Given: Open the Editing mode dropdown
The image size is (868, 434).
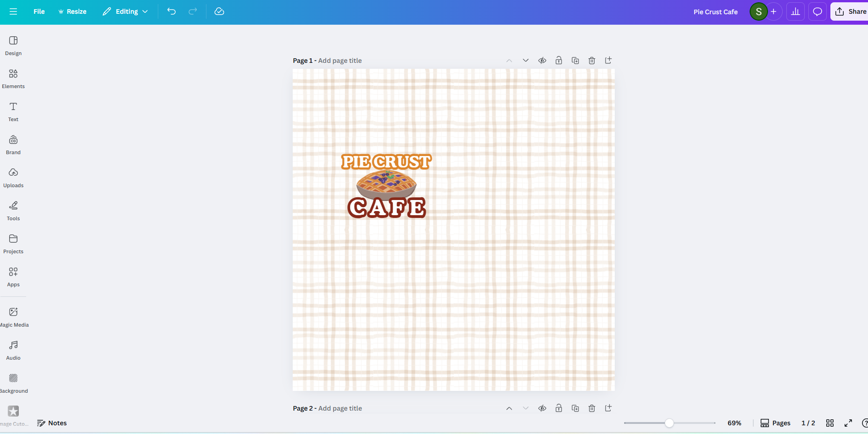Looking at the screenshot, I should coord(125,11).
